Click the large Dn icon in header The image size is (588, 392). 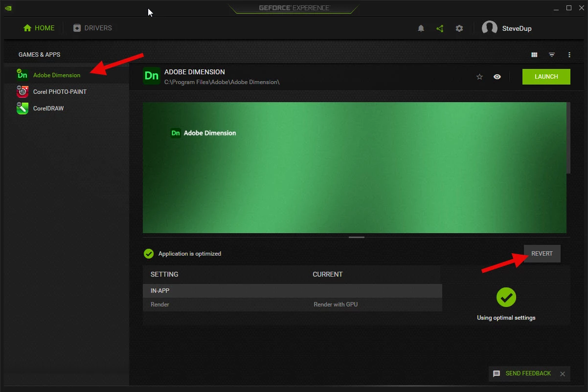152,76
